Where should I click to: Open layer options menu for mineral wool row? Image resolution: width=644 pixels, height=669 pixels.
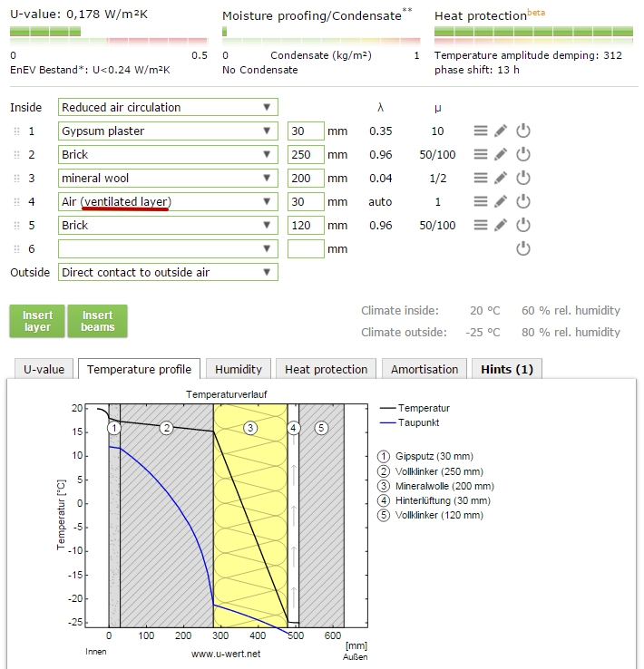coord(481,178)
